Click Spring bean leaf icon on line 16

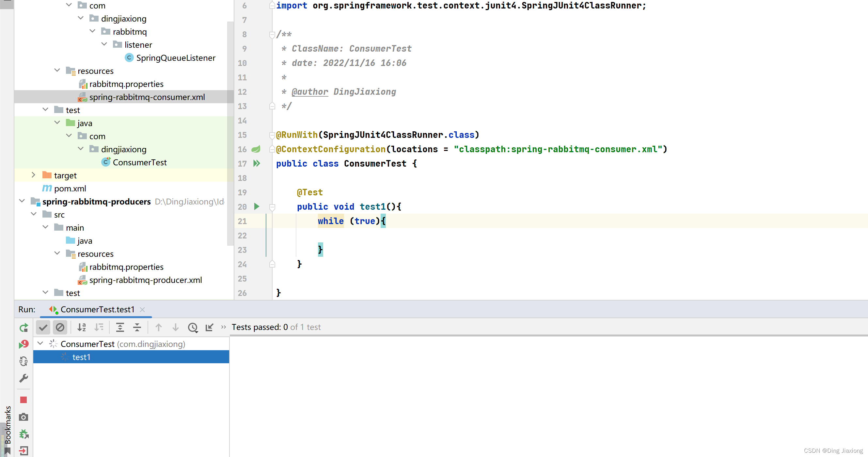click(x=256, y=149)
